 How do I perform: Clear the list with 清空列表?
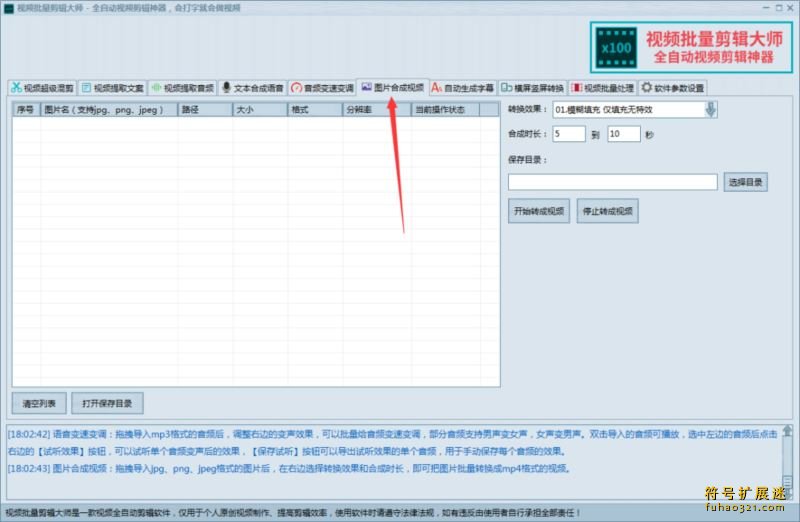click(39, 403)
